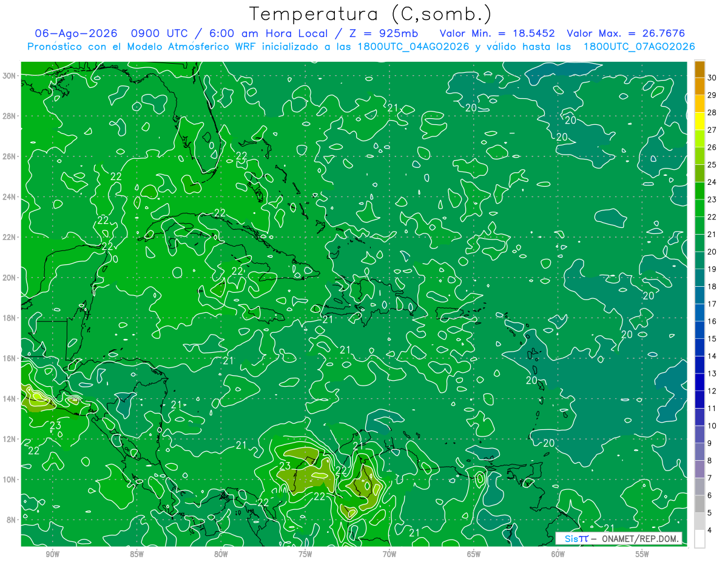Image resolution: width=728 pixels, height=562 pixels.
Task: Click the "Valor Min. = 18.5452" readout
Action: click(497, 33)
